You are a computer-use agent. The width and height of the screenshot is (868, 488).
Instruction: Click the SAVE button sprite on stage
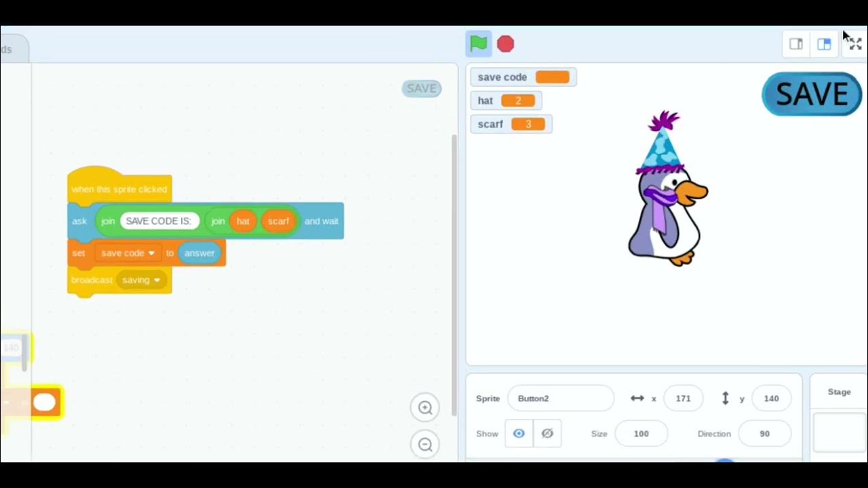[x=812, y=94]
